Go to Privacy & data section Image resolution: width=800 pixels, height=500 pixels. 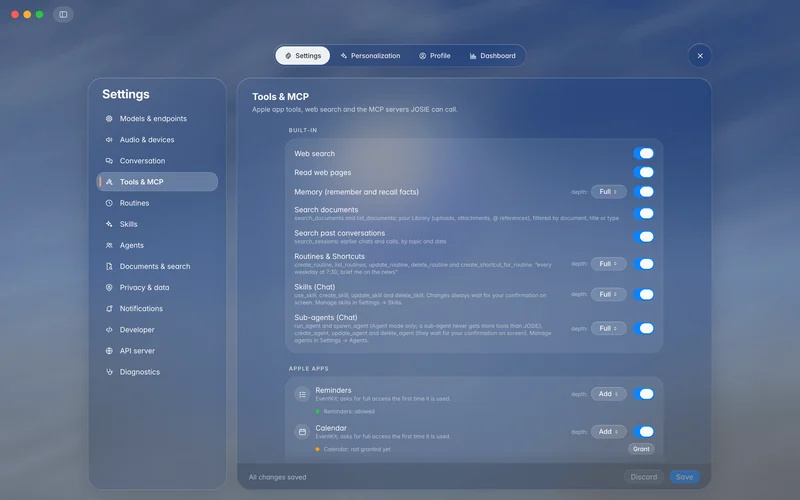tap(157, 287)
